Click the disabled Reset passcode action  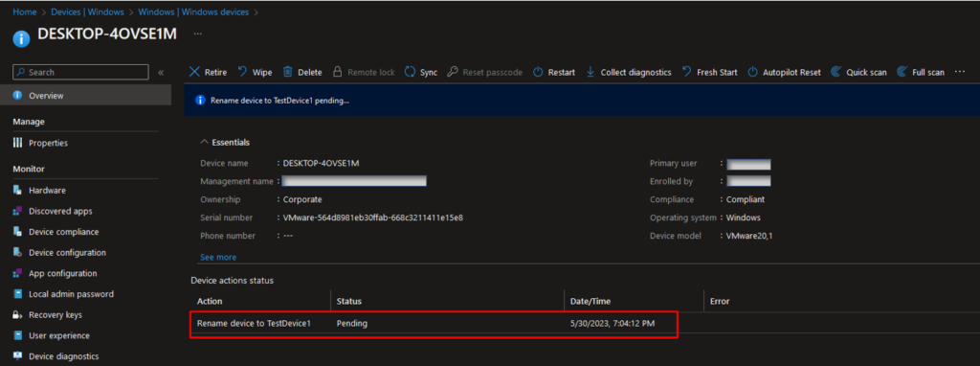[485, 72]
